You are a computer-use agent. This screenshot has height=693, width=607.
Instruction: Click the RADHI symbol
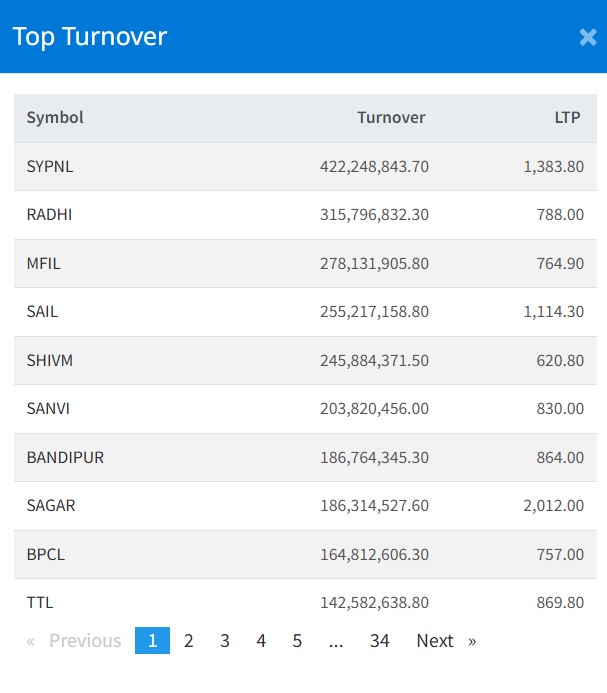coord(49,215)
